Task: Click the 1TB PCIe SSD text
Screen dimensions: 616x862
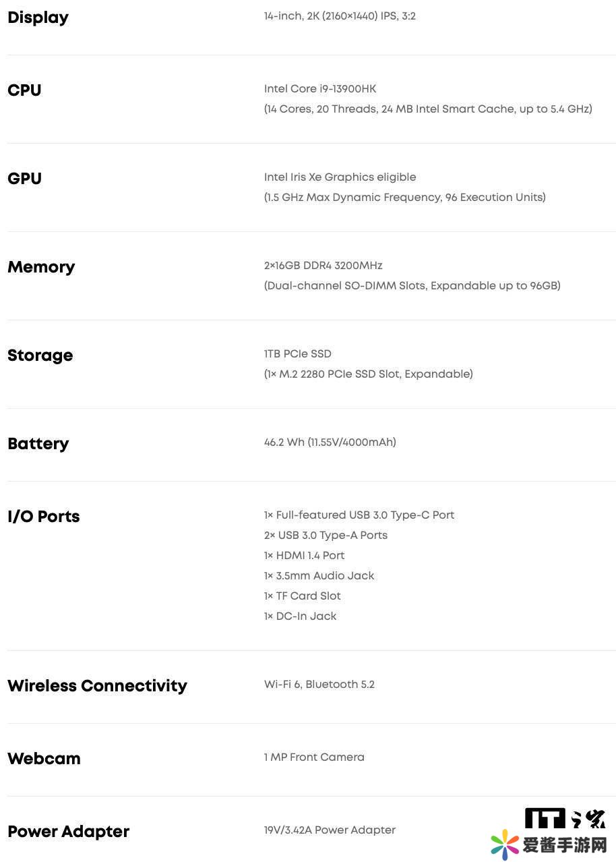Action: point(297,354)
